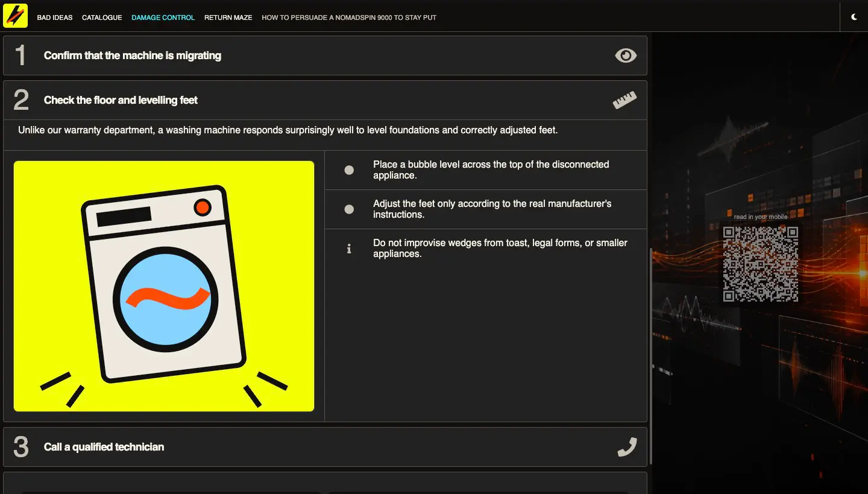Click the 'Unlike our warranty department' description text
The height and width of the screenshot is (494, 868).
click(288, 130)
